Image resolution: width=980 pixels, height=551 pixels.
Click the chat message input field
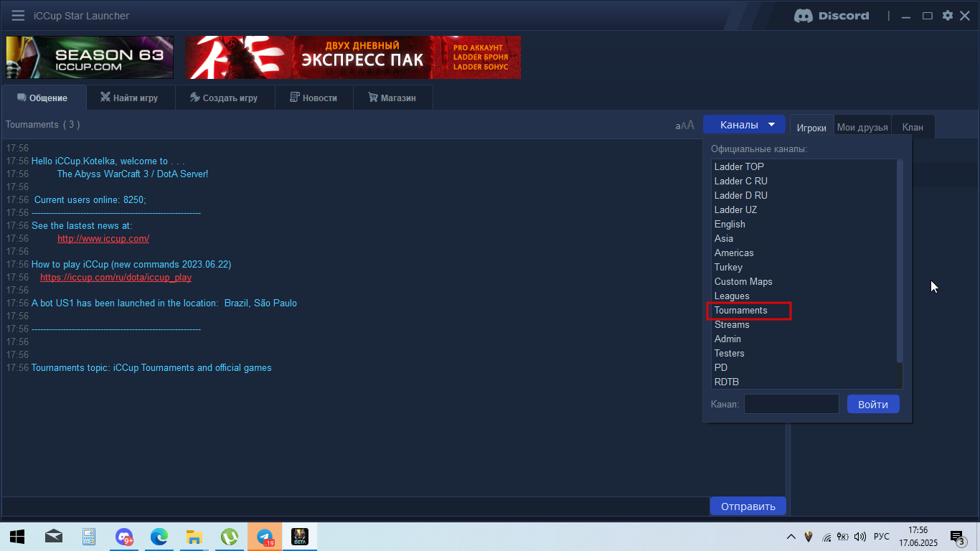coord(355,506)
